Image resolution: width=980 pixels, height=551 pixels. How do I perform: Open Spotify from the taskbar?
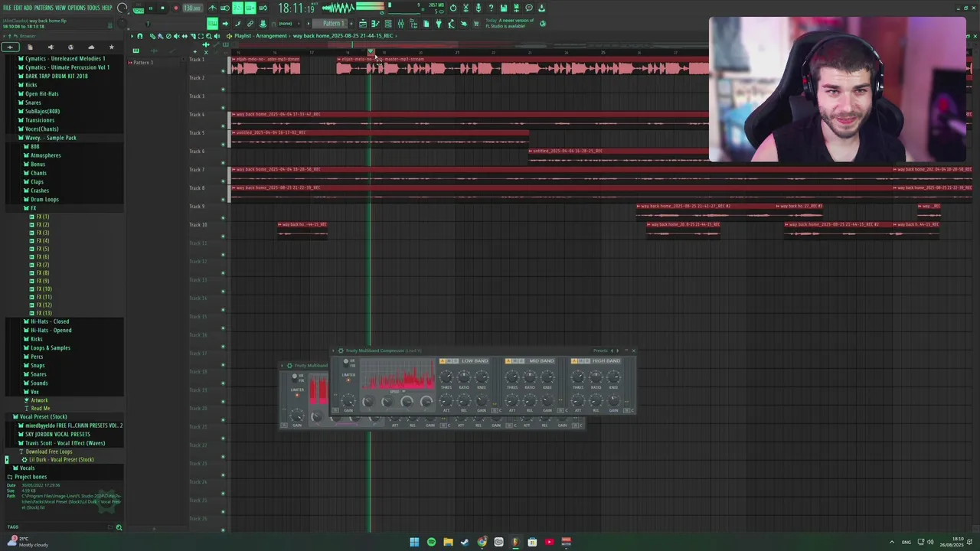click(431, 542)
